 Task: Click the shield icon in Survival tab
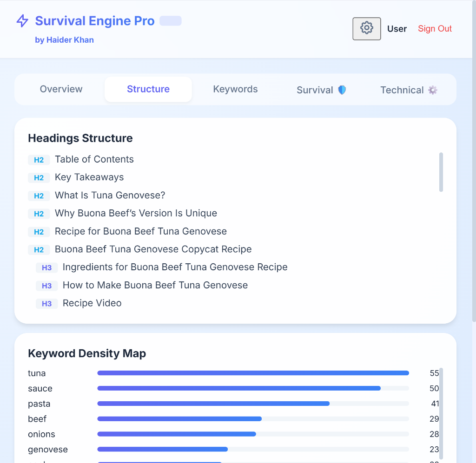click(342, 90)
